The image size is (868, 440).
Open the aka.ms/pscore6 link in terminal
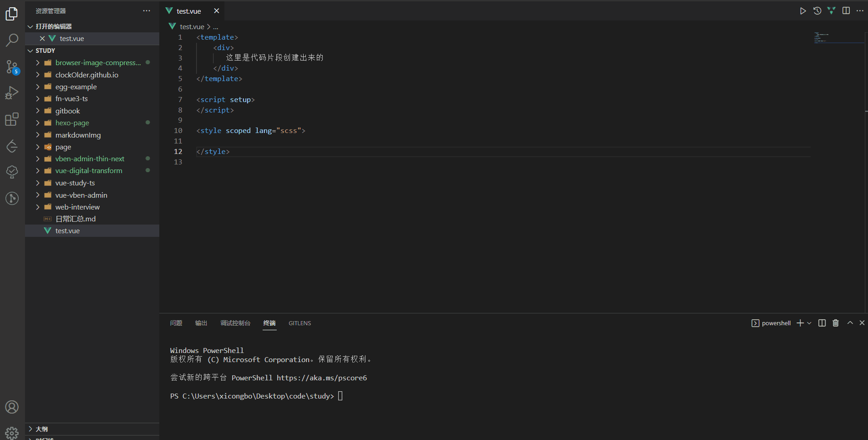click(322, 378)
